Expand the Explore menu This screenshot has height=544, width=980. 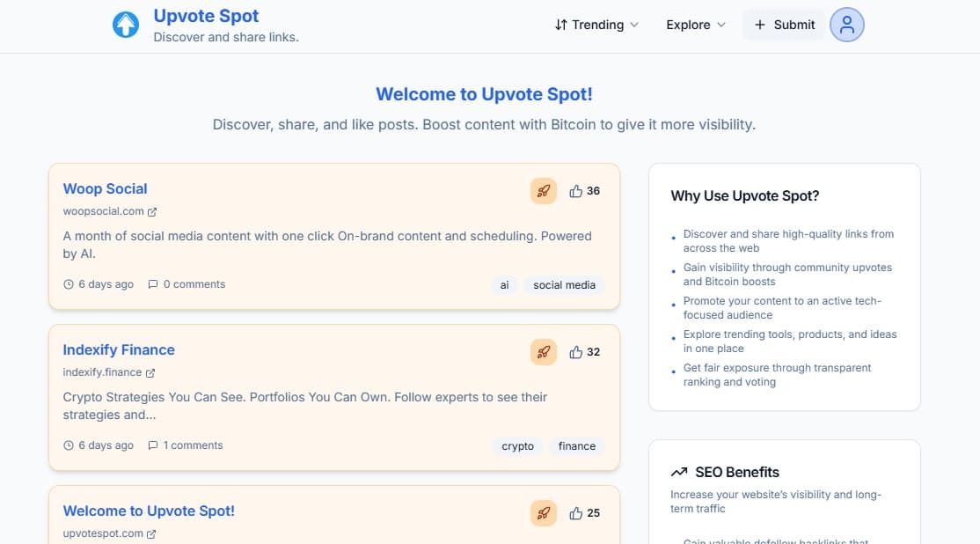[695, 25]
